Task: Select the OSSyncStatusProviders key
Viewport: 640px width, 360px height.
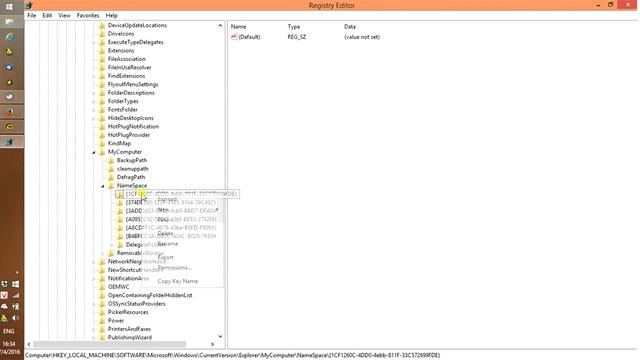Action: pos(136,304)
